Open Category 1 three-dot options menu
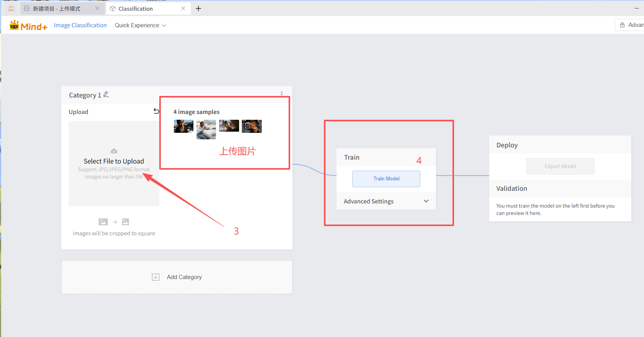 (282, 94)
